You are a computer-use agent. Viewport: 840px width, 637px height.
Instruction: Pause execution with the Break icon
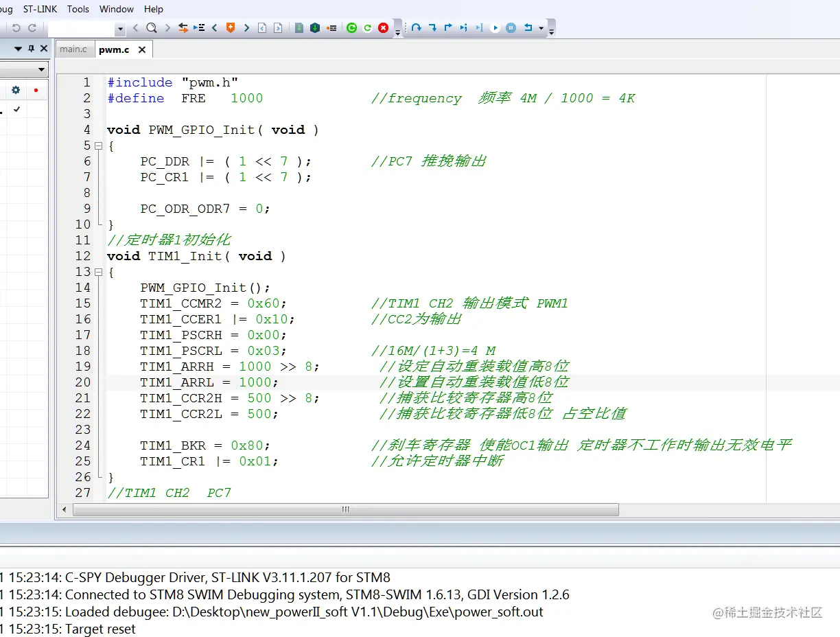[x=511, y=28]
